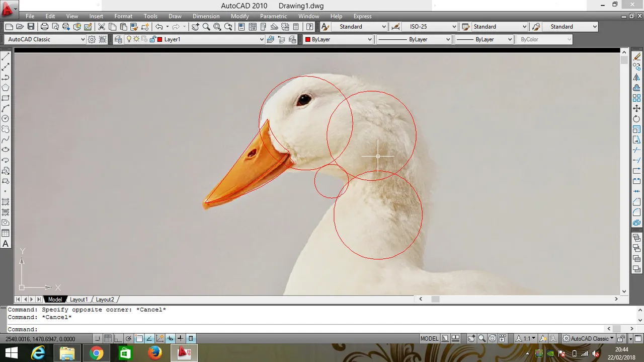Toggle Show Lineweight in status bar

[x=181, y=339]
